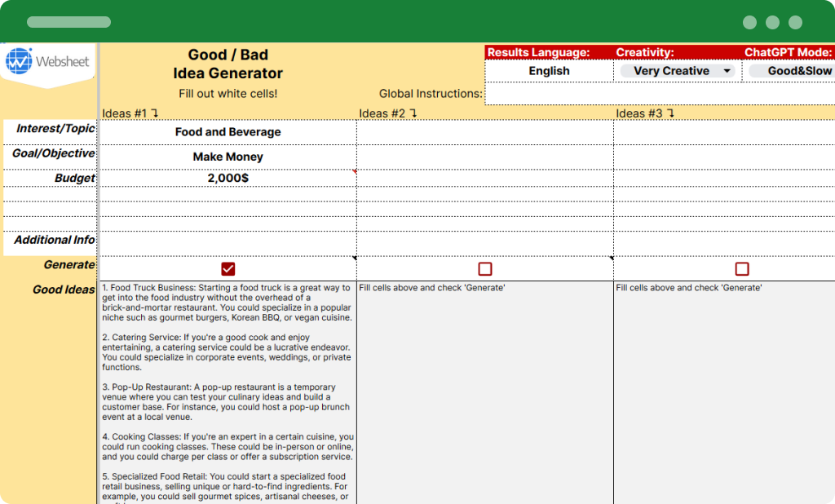This screenshot has width=835, height=504.
Task: Click the red note marker on the Budget cell
Action: pos(354,171)
